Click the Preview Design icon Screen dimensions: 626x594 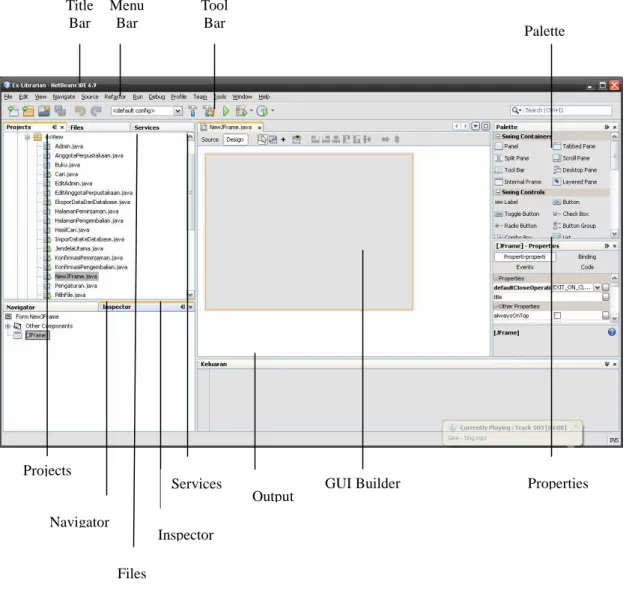pyautogui.click(x=296, y=139)
